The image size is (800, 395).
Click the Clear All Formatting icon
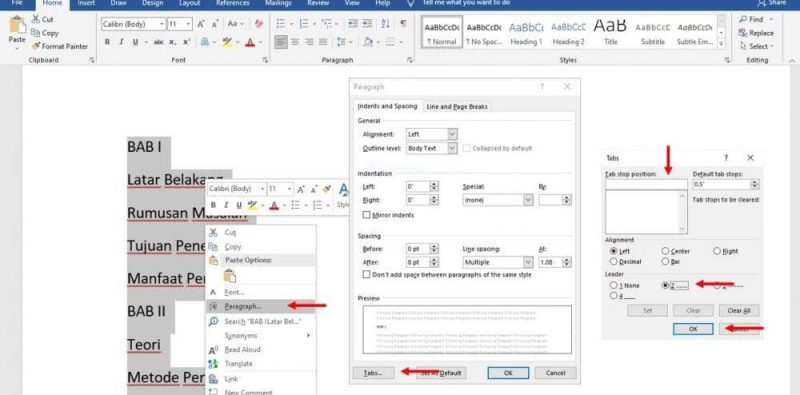click(x=259, y=24)
